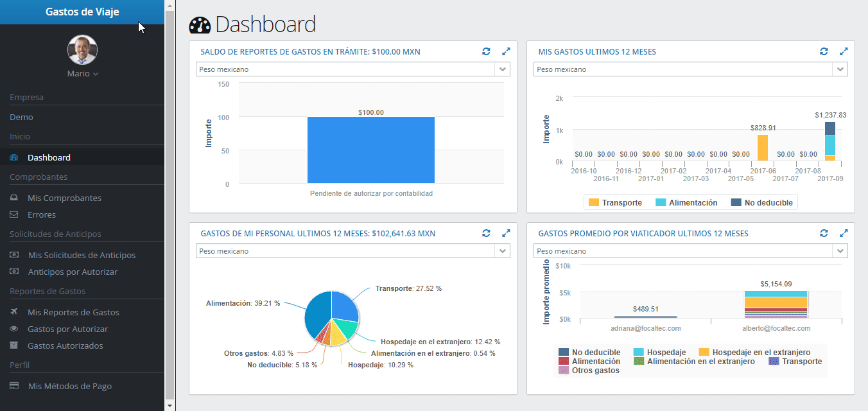
Task: Open Mis Comprobantes menu item
Action: [x=64, y=198]
